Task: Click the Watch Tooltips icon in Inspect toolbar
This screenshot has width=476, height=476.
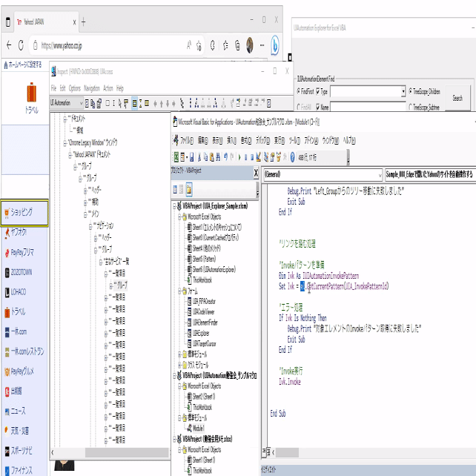Action: (x=126, y=104)
